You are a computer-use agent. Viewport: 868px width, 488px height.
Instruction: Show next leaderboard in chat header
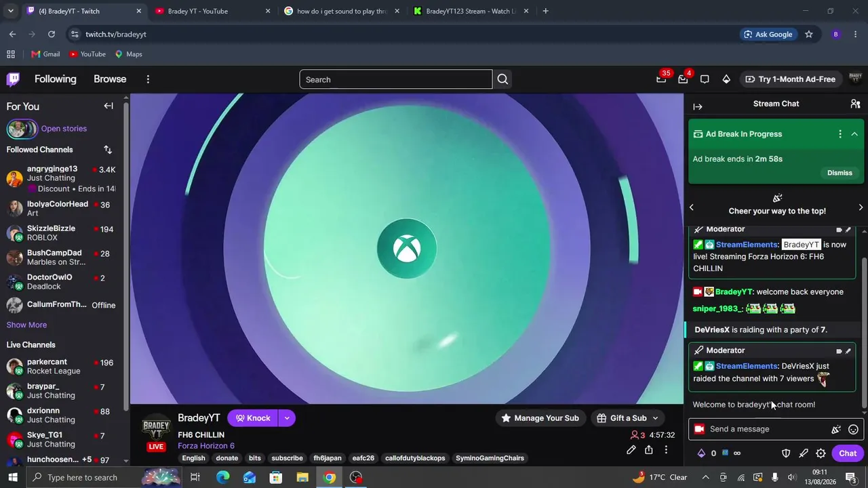[861, 207]
